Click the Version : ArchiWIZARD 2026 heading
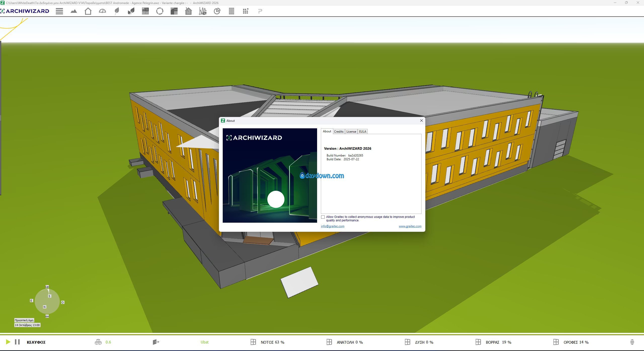644x351 pixels. pos(348,148)
